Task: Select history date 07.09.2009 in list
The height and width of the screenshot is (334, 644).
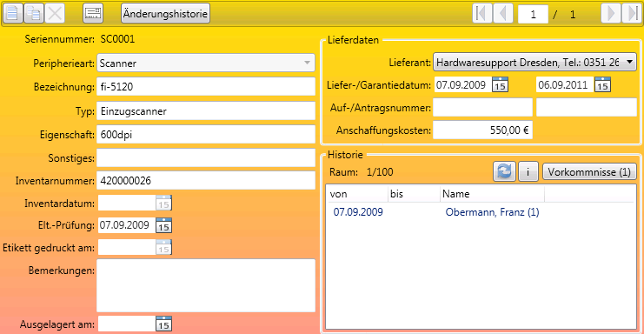Action: coord(358,212)
